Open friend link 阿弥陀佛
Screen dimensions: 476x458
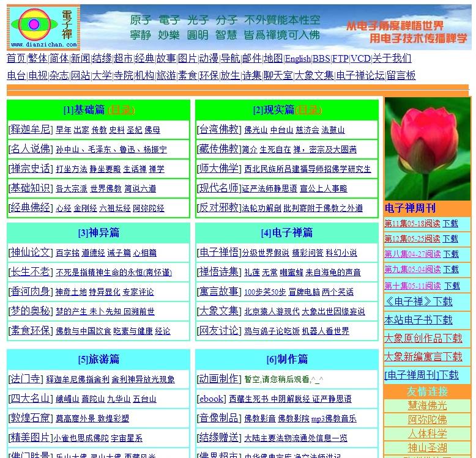pyautogui.click(x=428, y=420)
